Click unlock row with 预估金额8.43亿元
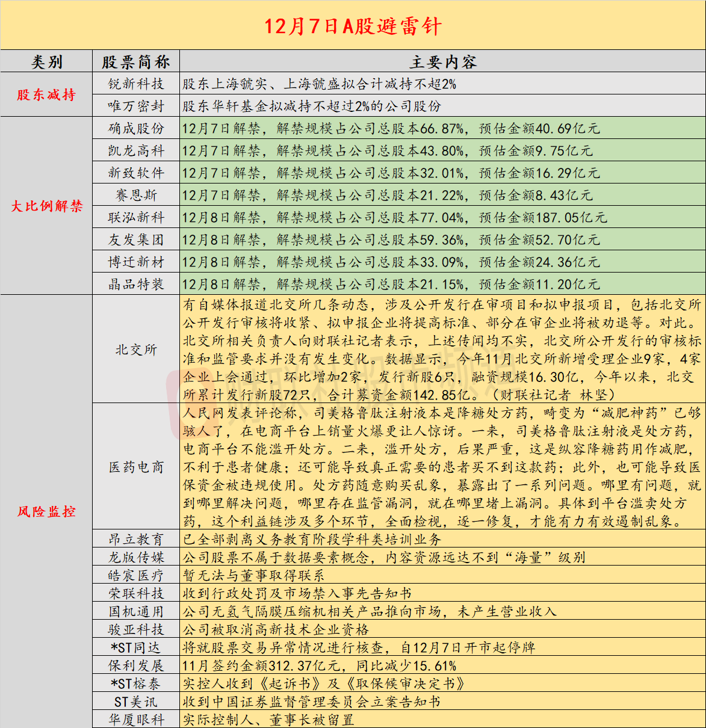706x728 pixels. click(x=442, y=195)
